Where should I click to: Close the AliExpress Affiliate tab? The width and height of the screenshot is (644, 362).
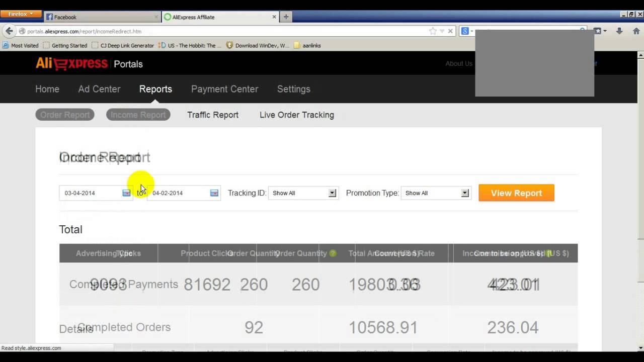click(x=274, y=17)
